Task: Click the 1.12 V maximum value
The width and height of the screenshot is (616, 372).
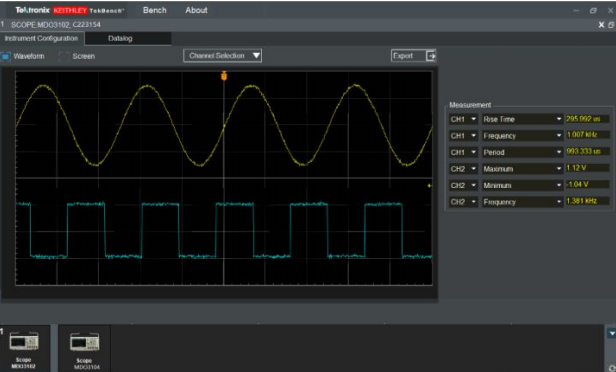Action: 587,168
